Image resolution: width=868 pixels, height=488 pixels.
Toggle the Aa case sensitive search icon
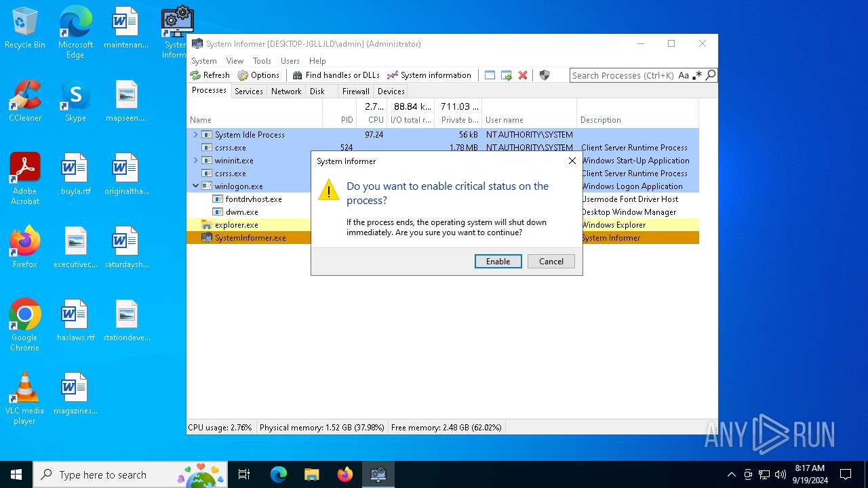coord(684,75)
